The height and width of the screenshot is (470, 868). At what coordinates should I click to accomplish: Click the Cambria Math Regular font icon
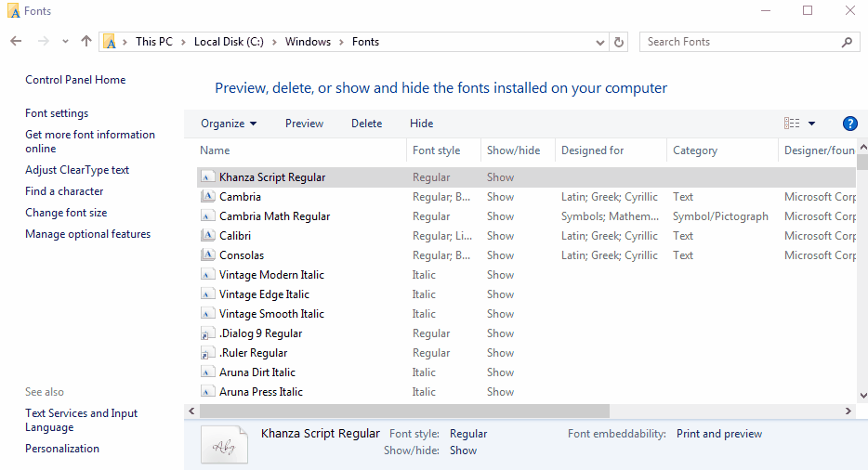pos(207,215)
